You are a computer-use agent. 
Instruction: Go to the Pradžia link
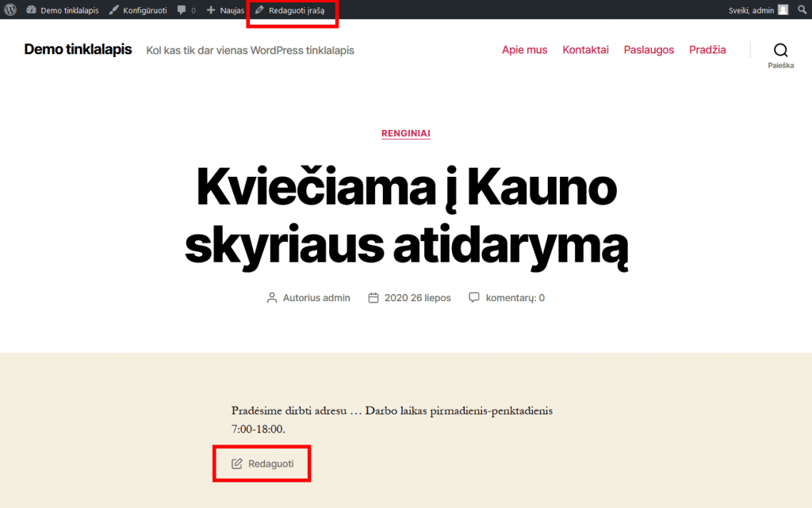[707, 50]
